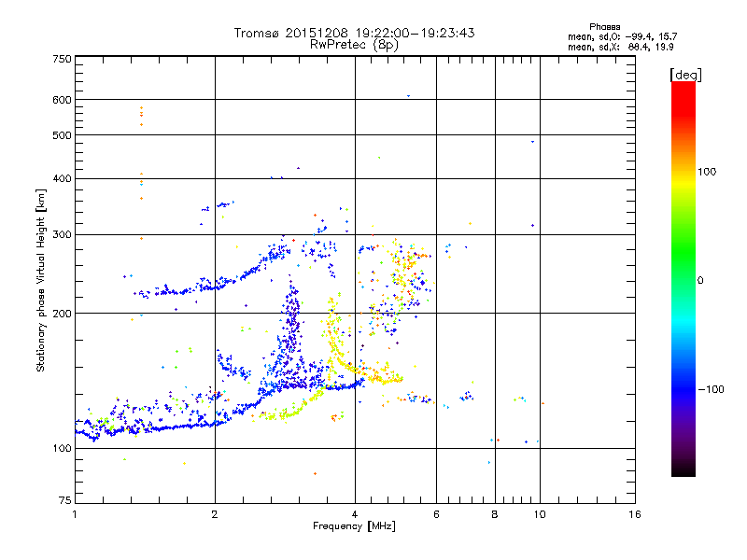Click colorbar tick label '100'
The image size is (747, 560).
click(707, 172)
